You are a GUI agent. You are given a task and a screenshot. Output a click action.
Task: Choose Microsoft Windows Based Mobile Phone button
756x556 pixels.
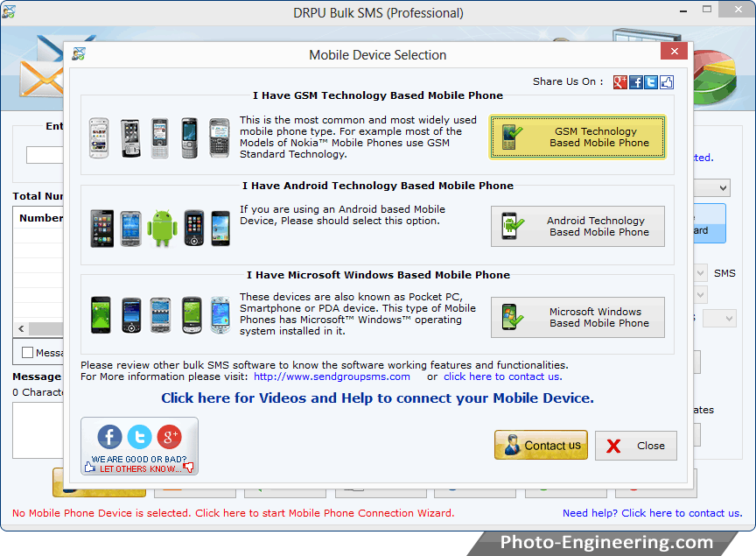click(x=577, y=317)
